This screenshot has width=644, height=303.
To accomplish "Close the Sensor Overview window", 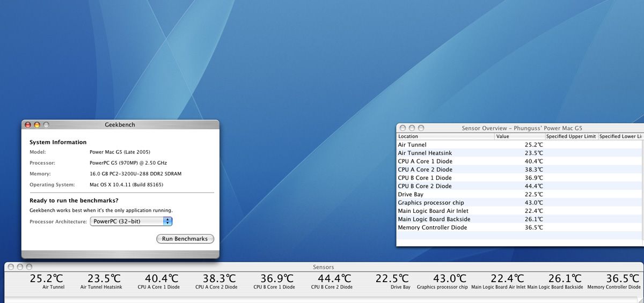I will (402, 128).
